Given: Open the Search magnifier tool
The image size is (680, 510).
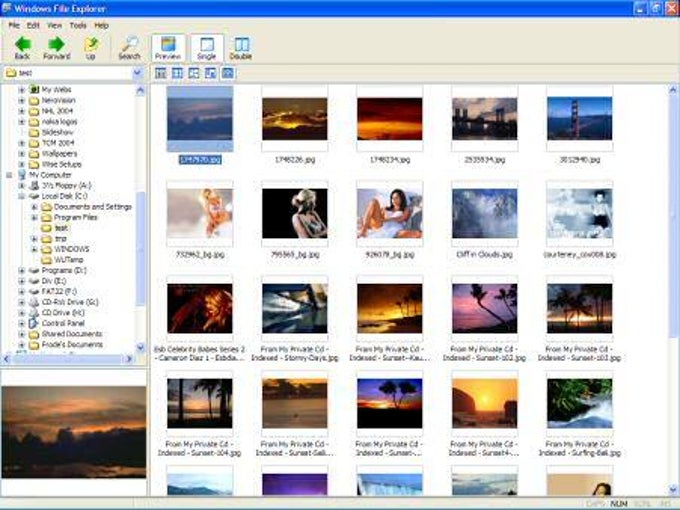Looking at the screenshot, I should click(x=129, y=47).
